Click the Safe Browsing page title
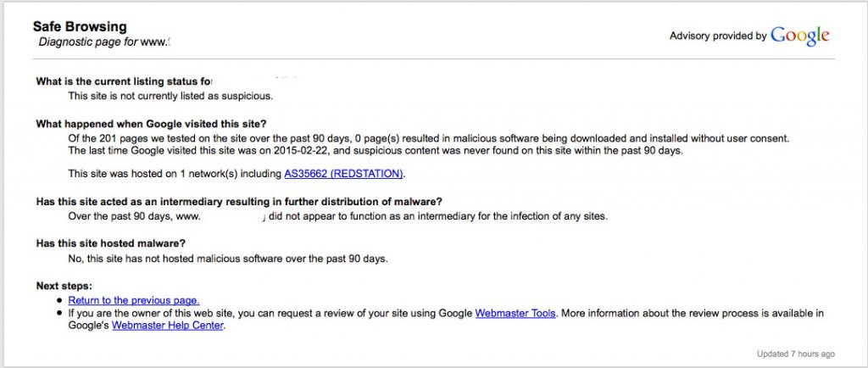Image resolution: width=868 pixels, height=368 pixels. point(80,27)
